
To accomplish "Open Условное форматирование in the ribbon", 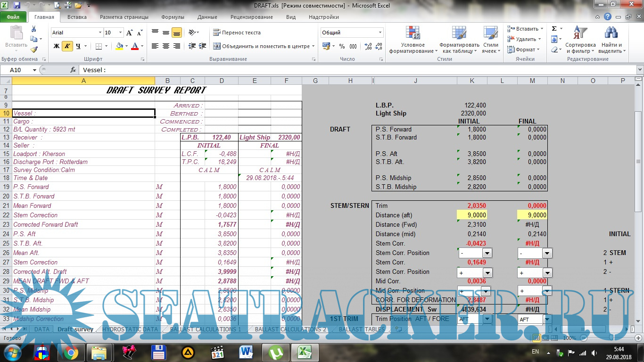I will 413,40.
